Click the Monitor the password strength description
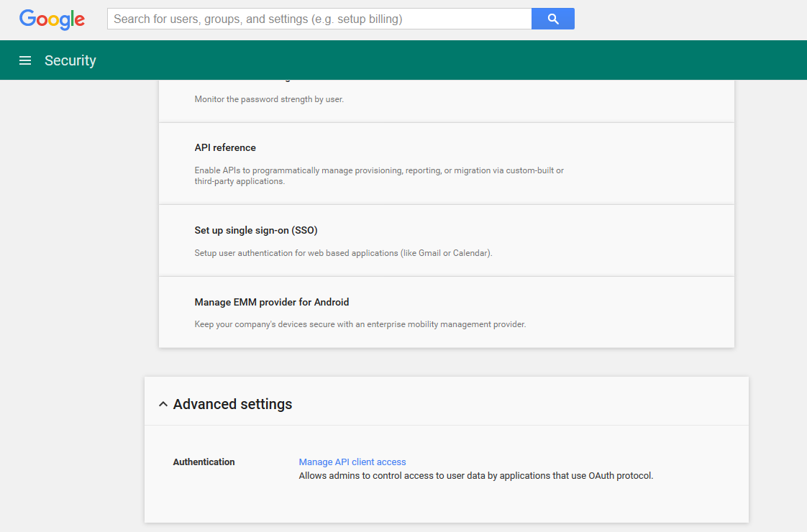Screen dimensions: 807x532 269,99
